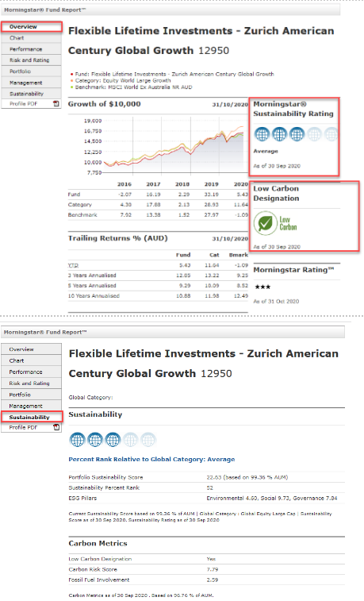Click faded fourth globe under lower Sustainability heading
Screen dimensions: 364x601
pos(130,440)
